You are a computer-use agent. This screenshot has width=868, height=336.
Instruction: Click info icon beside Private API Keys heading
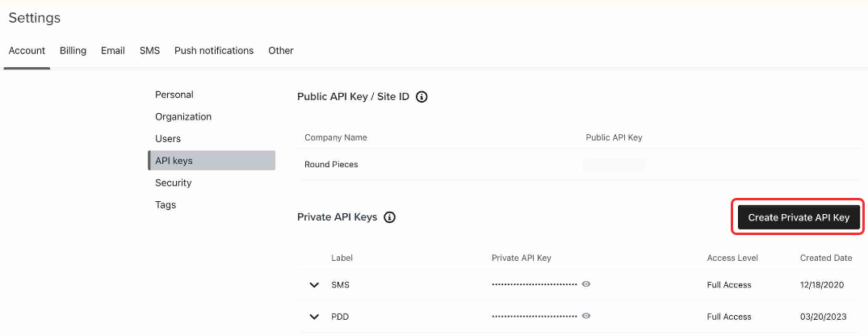coord(390,217)
